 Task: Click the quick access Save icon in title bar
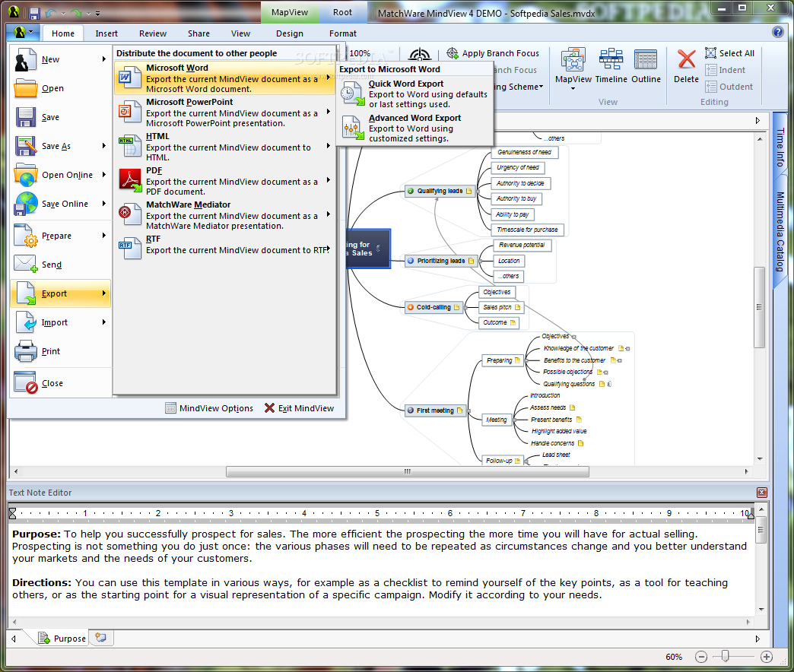(34, 13)
